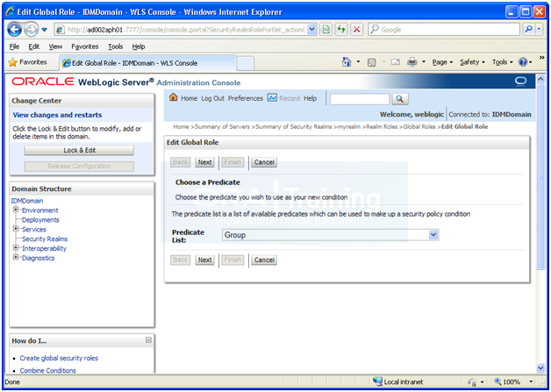Click the Summary of Security Realms breadcrumb
The height and width of the screenshot is (392, 551).
(x=293, y=127)
